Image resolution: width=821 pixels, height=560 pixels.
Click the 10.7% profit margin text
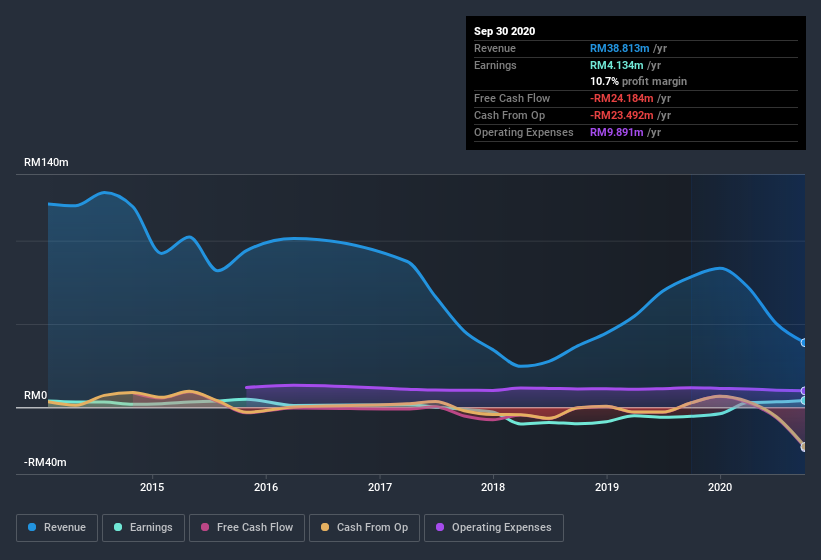click(x=638, y=81)
